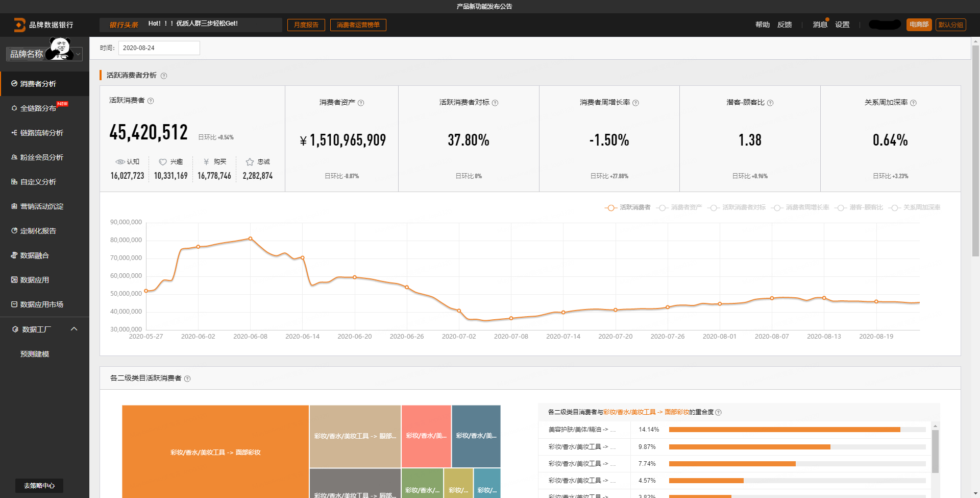Go to 粉丝会员分析 sidebar item
This screenshot has width=980, height=498.
(41, 157)
